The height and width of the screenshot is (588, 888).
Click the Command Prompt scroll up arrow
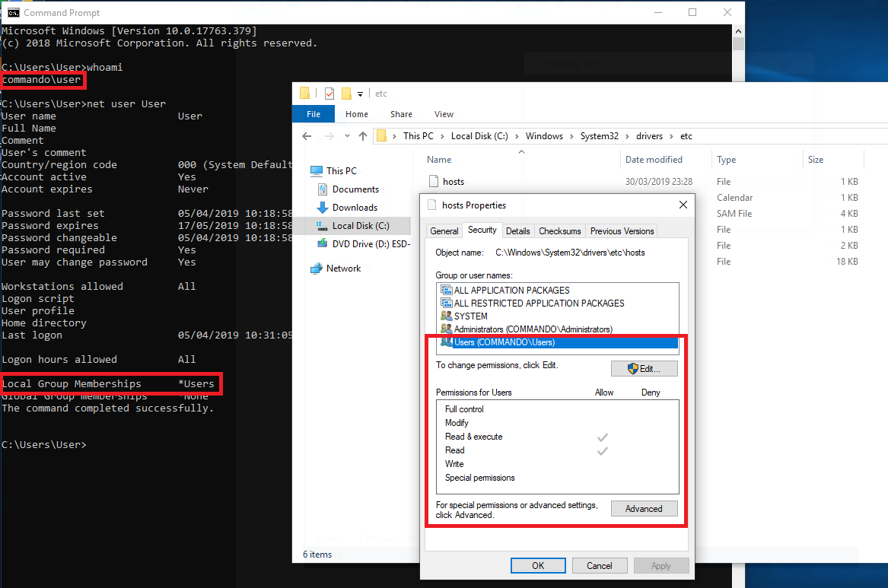tap(738, 31)
